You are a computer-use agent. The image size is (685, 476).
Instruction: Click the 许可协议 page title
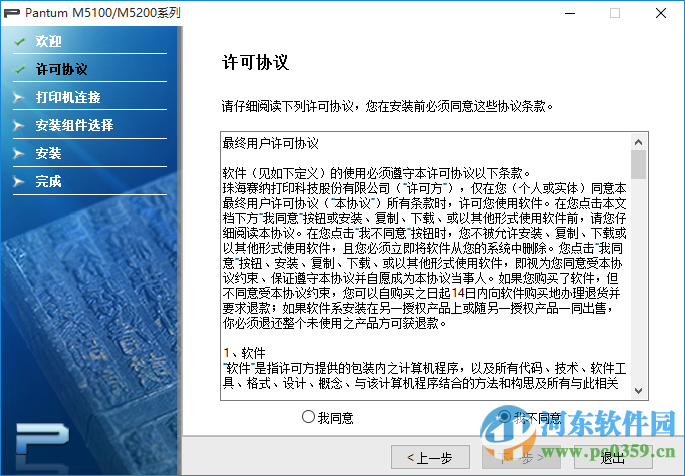[256, 62]
